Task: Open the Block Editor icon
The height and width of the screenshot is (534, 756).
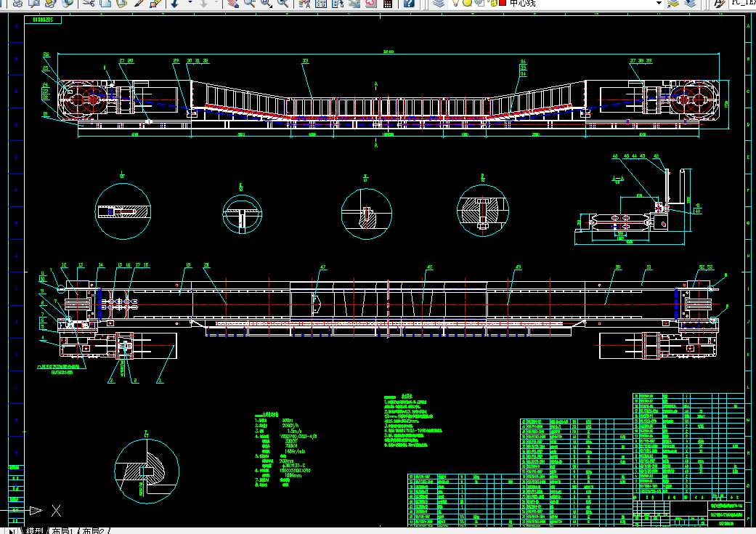Action: pyautogui.click(x=155, y=3)
